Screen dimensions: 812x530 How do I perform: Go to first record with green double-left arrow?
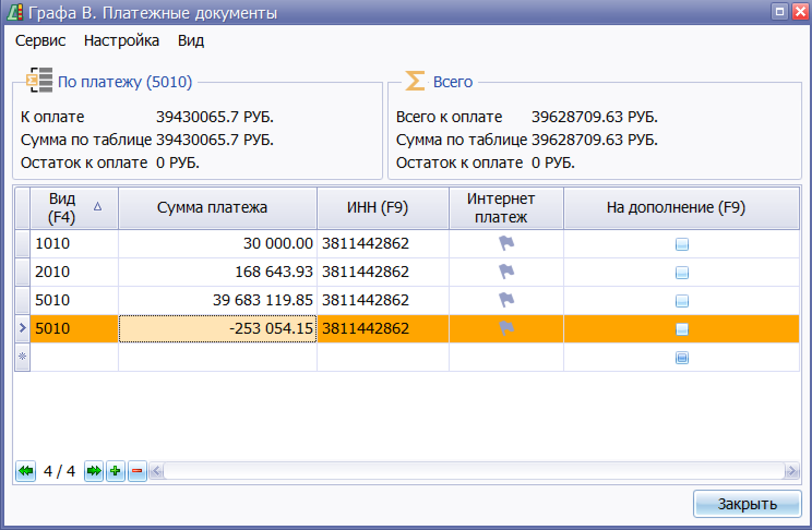[26, 471]
